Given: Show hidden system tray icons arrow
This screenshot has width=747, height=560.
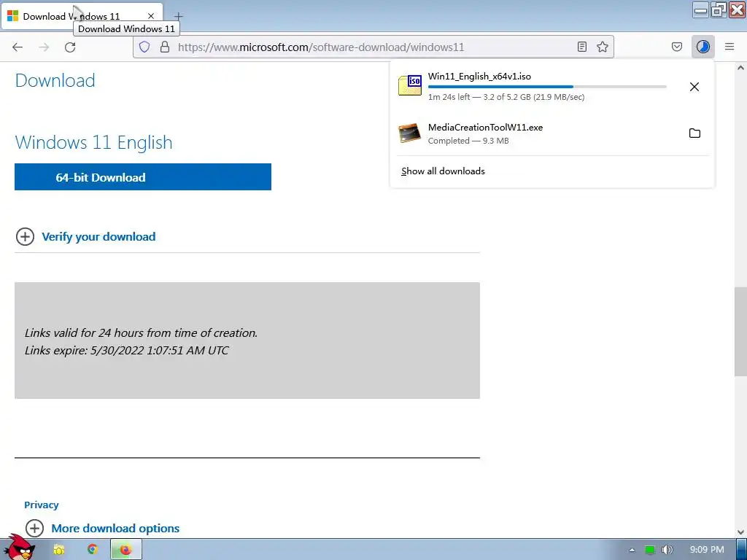Looking at the screenshot, I should point(632,550).
